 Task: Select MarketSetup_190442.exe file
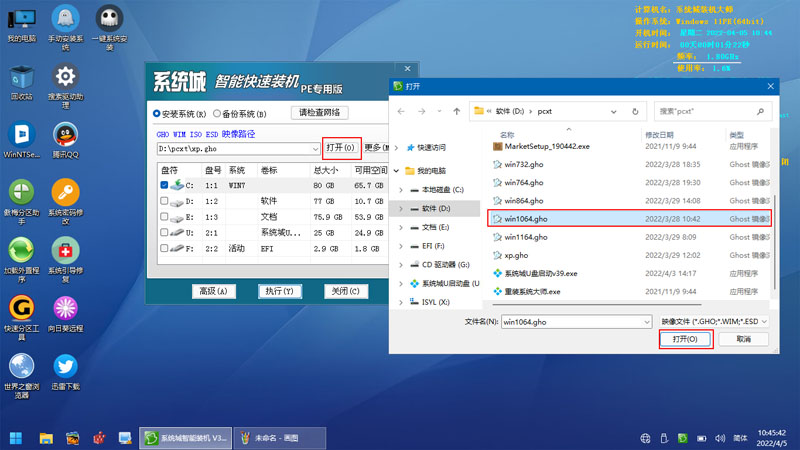[x=546, y=146]
